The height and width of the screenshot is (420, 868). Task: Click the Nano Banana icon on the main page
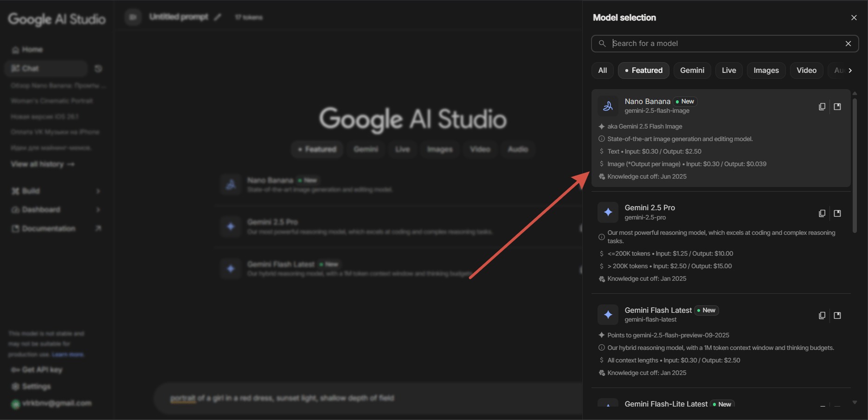(231, 185)
